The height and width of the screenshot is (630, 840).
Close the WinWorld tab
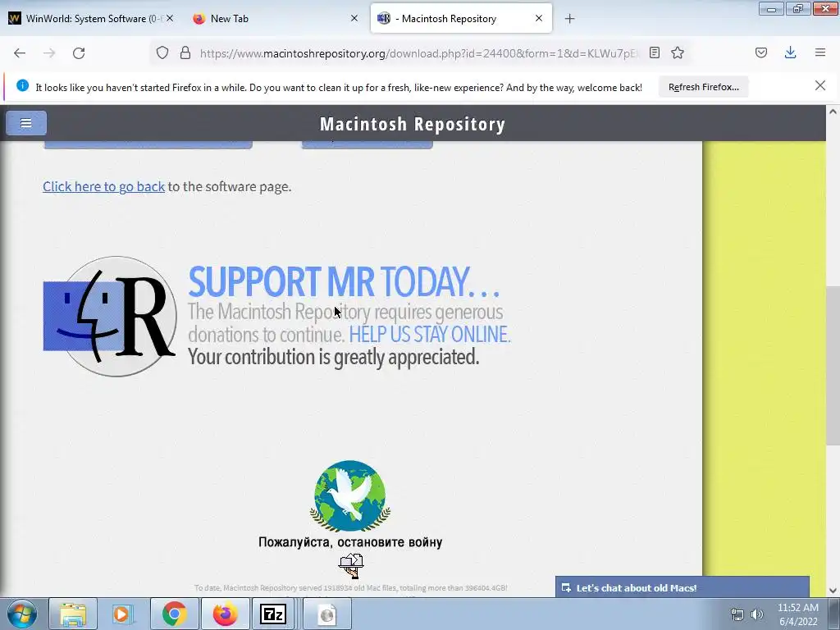pyautogui.click(x=169, y=18)
